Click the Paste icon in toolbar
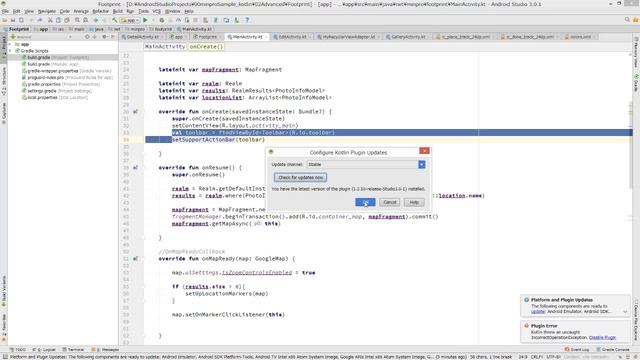Viewport: 640px width, 360px height. point(67,20)
